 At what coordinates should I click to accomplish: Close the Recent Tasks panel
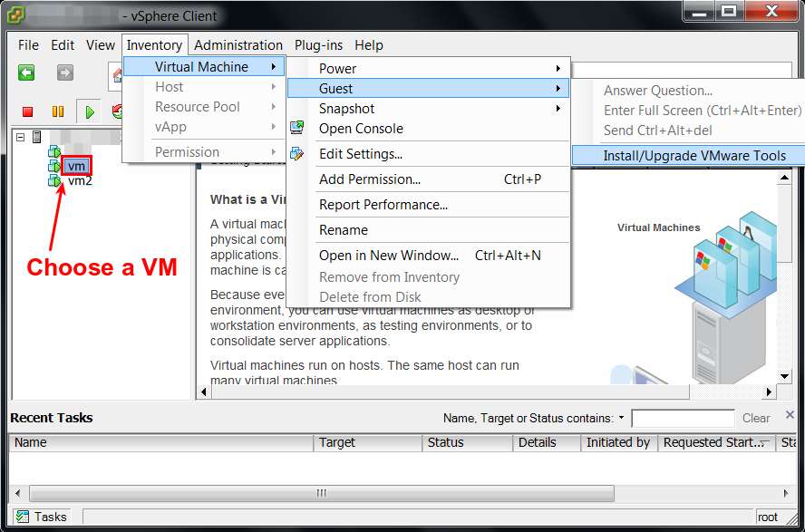[x=790, y=415]
